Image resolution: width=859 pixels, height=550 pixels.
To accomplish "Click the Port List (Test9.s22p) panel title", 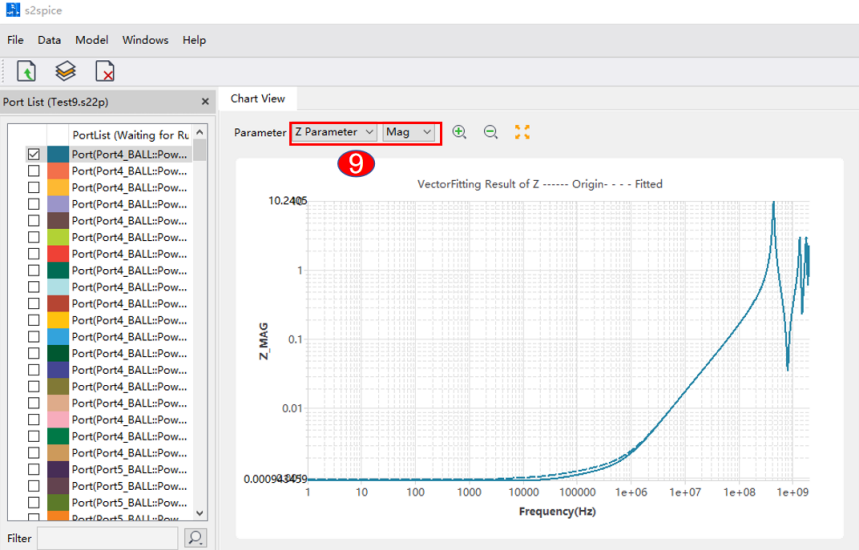I will pos(55,102).
